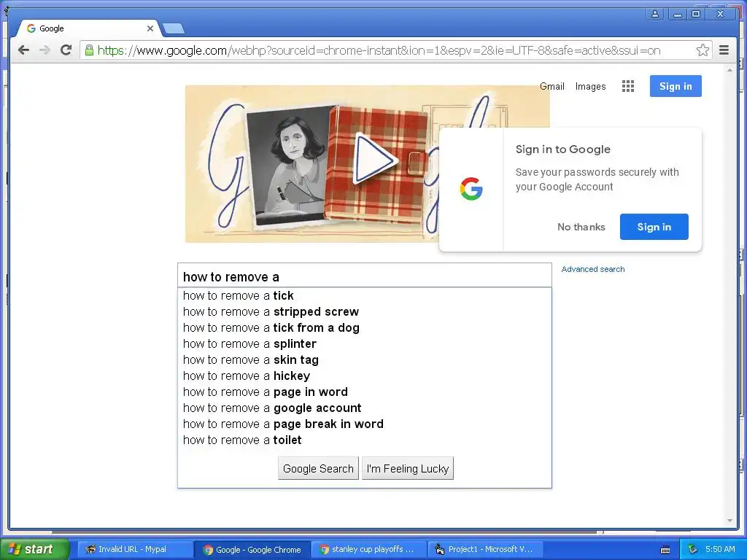The image size is (747, 560).
Task: Open Gmail link
Action: coord(552,86)
